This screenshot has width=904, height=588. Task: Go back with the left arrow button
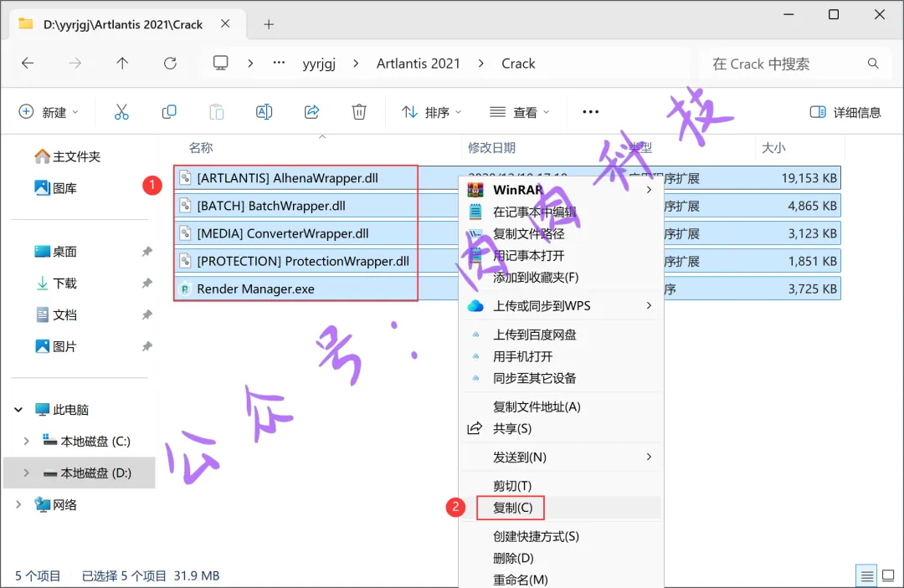[28, 64]
